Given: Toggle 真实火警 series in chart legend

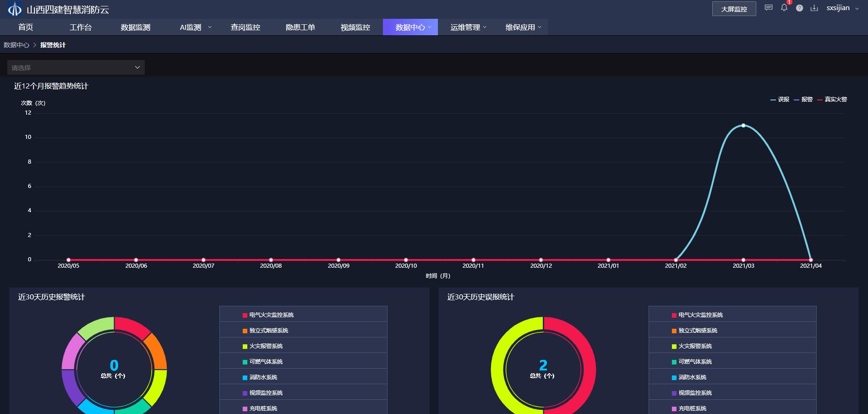Looking at the screenshot, I should pyautogui.click(x=832, y=99).
